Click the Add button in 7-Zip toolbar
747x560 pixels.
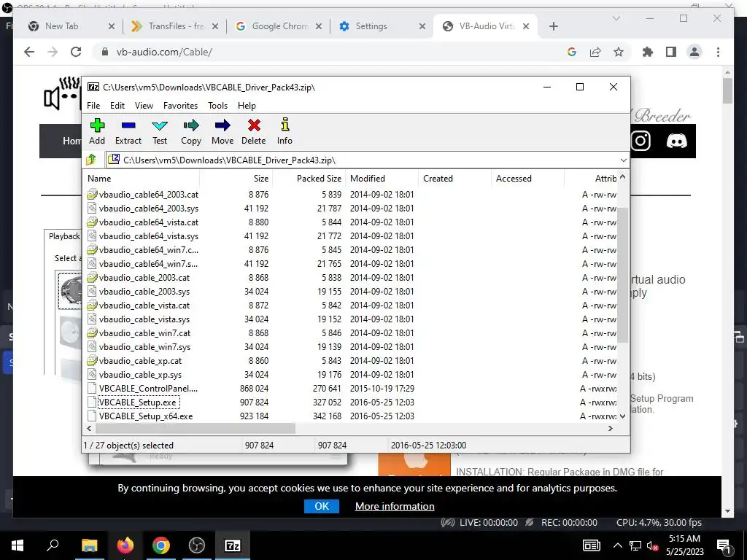pos(97,131)
